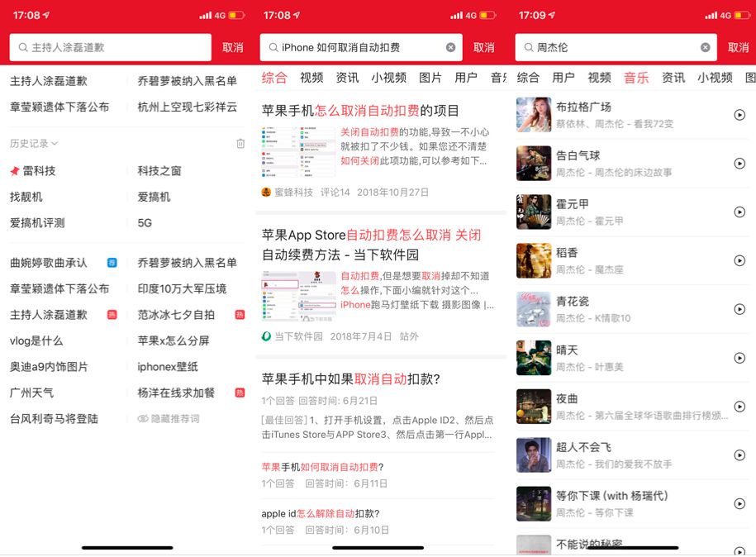This screenshot has width=756, height=557.
Task: Open 雷科技 pinned history entry
Action: [33, 171]
